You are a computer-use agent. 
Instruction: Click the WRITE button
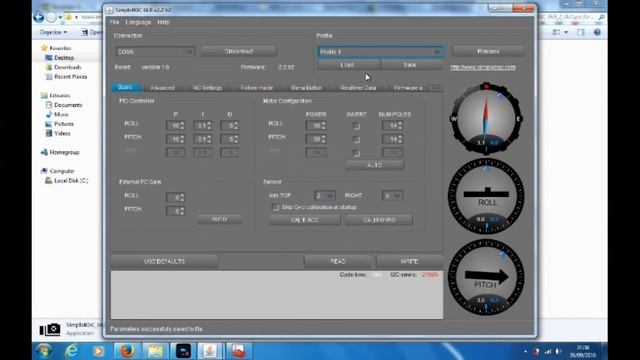click(409, 261)
